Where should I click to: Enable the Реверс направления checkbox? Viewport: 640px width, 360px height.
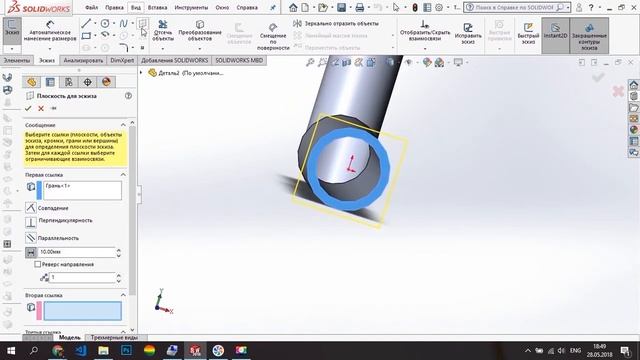38,264
